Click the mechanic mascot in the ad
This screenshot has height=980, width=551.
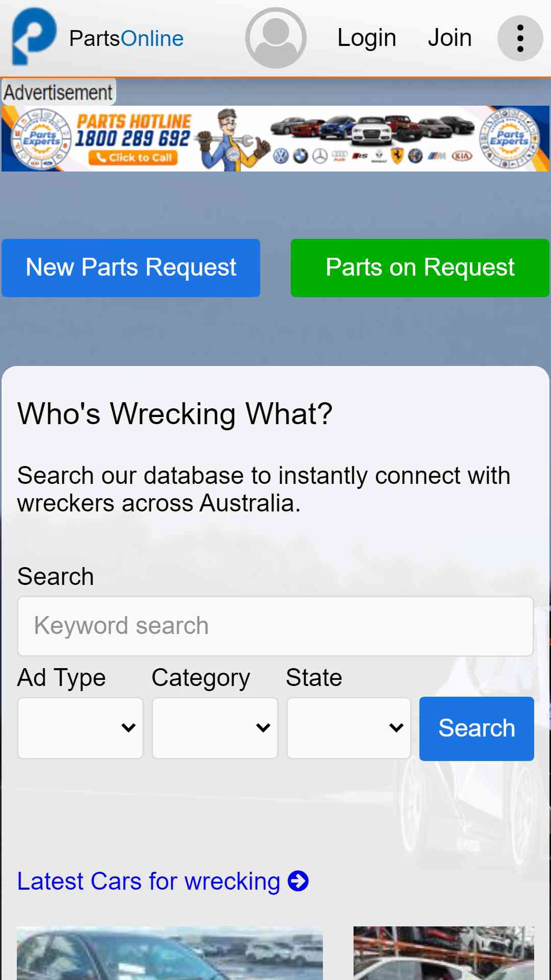pyautogui.click(x=233, y=139)
